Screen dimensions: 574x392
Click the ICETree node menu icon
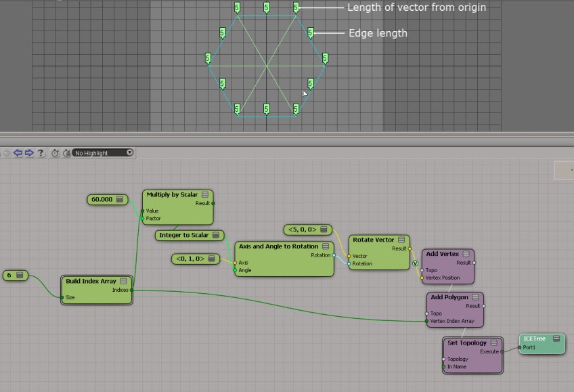tap(556, 339)
